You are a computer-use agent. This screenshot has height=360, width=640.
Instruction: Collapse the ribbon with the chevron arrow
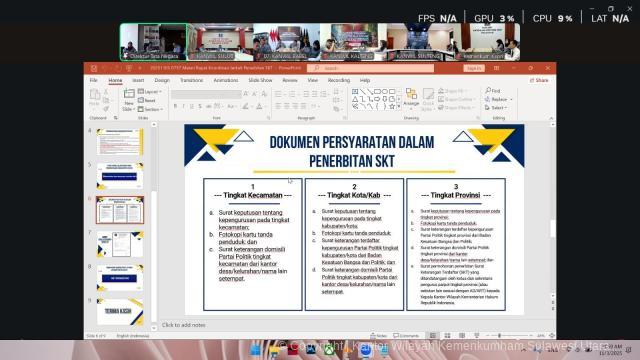(551, 118)
